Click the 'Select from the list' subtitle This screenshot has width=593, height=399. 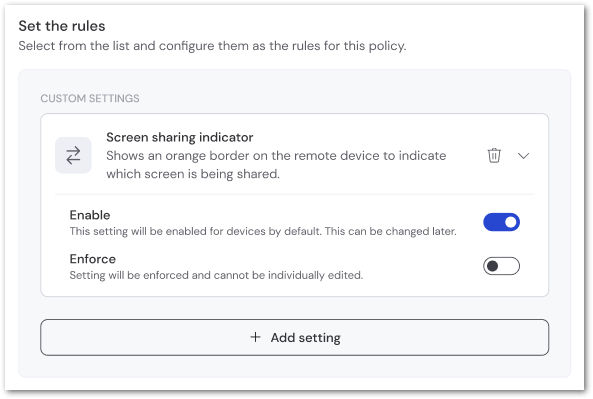(x=212, y=46)
